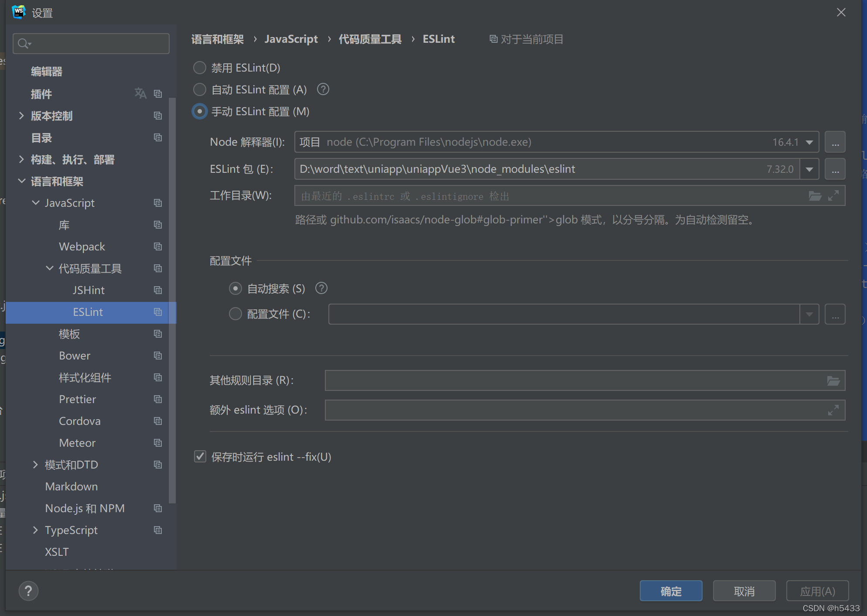The image size is (867, 616).
Task: Select 配置文件 (C) radio button
Action: (x=236, y=314)
